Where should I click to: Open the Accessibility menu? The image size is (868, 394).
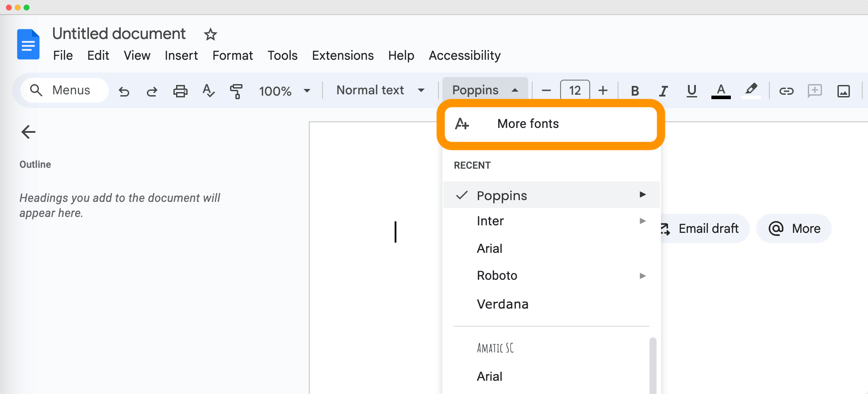point(465,55)
